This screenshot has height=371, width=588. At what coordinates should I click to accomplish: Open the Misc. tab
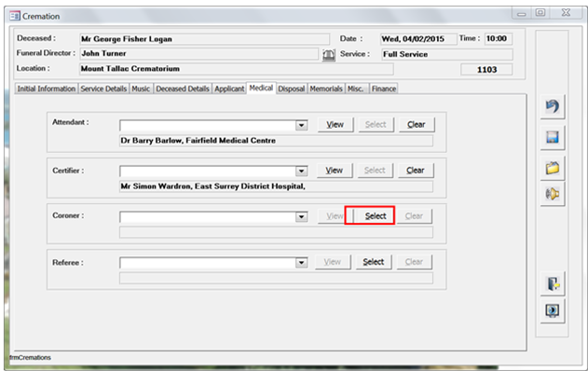tap(356, 89)
